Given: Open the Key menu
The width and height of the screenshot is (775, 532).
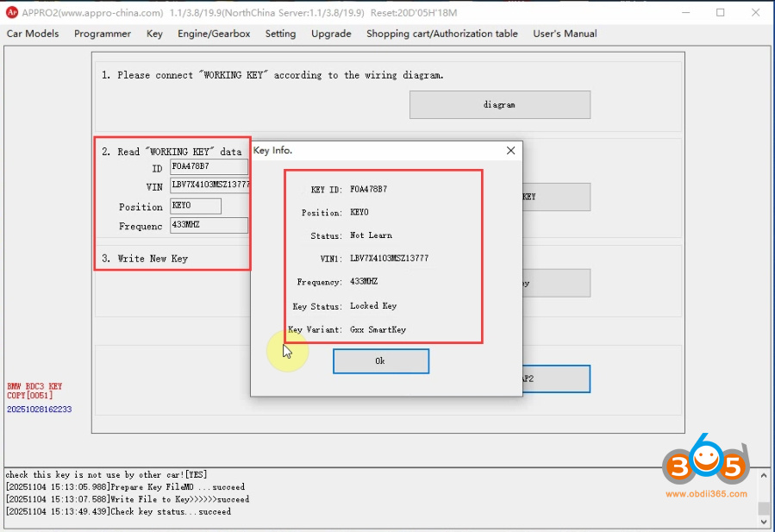Looking at the screenshot, I should pos(154,34).
